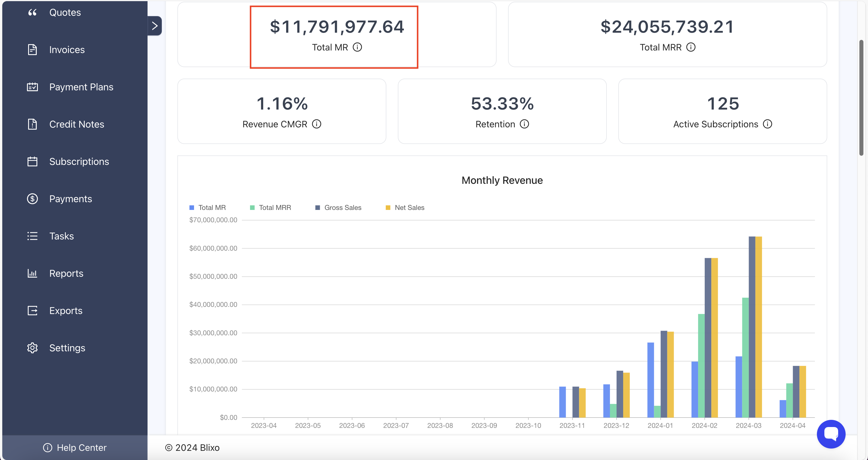Click the Payments dollar-circle icon

[x=32, y=199]
